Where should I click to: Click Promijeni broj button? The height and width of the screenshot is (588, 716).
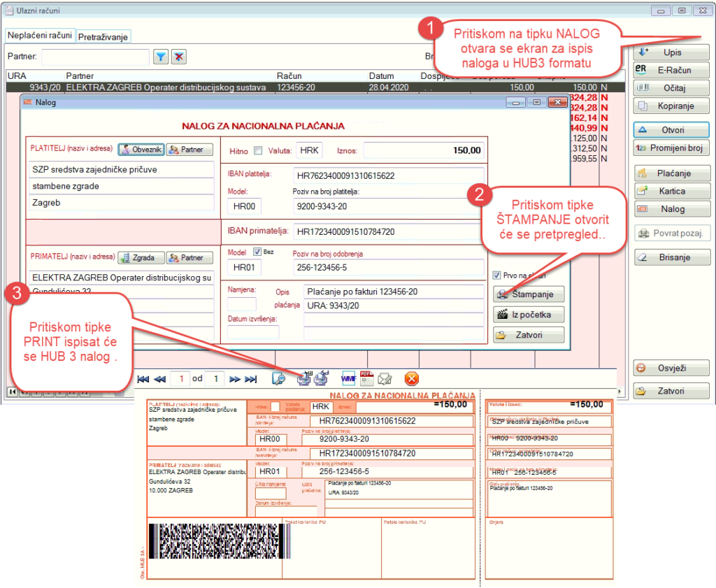[671, 148]
